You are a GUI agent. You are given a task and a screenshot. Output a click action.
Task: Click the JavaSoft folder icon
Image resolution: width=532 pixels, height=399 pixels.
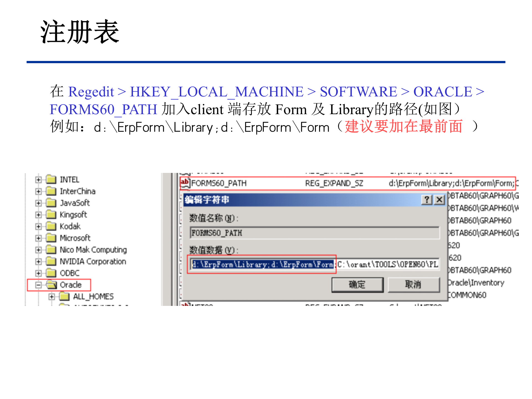52,203
